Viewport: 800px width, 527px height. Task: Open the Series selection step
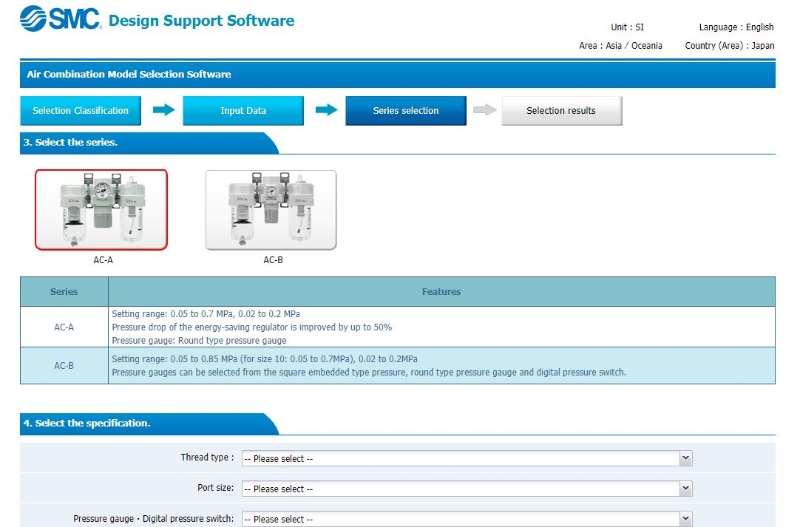(x=406, y=111)
